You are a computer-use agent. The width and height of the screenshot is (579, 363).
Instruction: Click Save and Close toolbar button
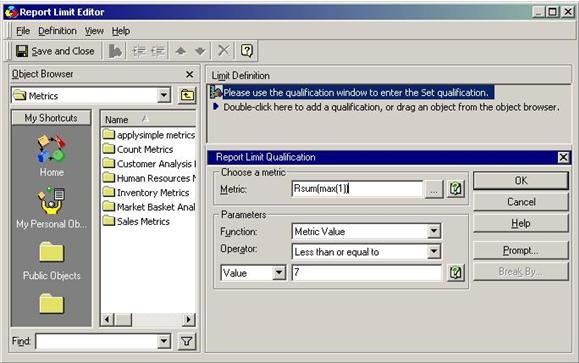point(55,51)
